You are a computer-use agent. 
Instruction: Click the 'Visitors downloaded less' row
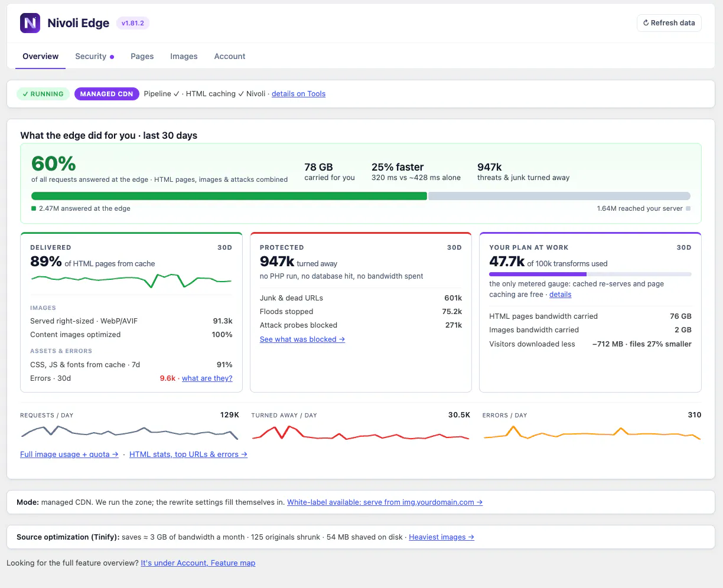[590, 344]
